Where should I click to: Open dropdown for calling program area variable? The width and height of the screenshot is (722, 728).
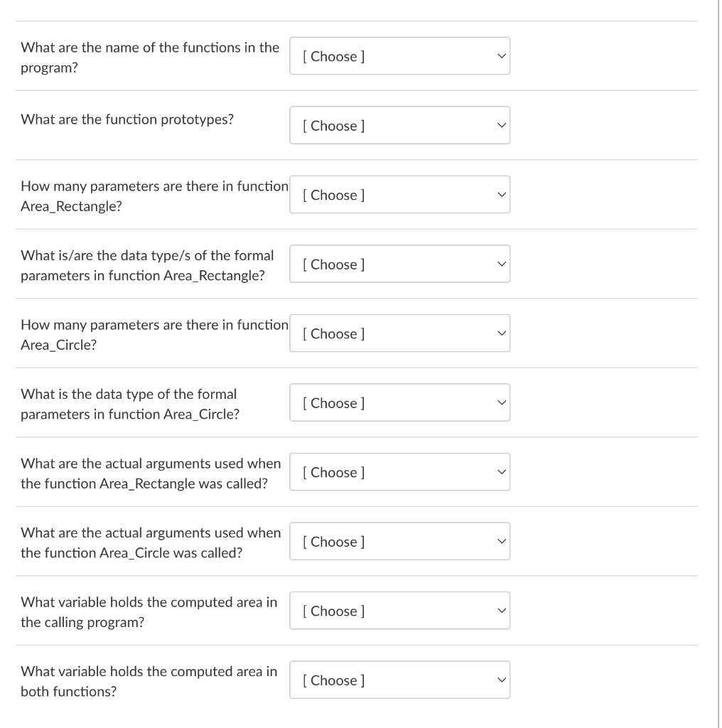coord(399,610)
